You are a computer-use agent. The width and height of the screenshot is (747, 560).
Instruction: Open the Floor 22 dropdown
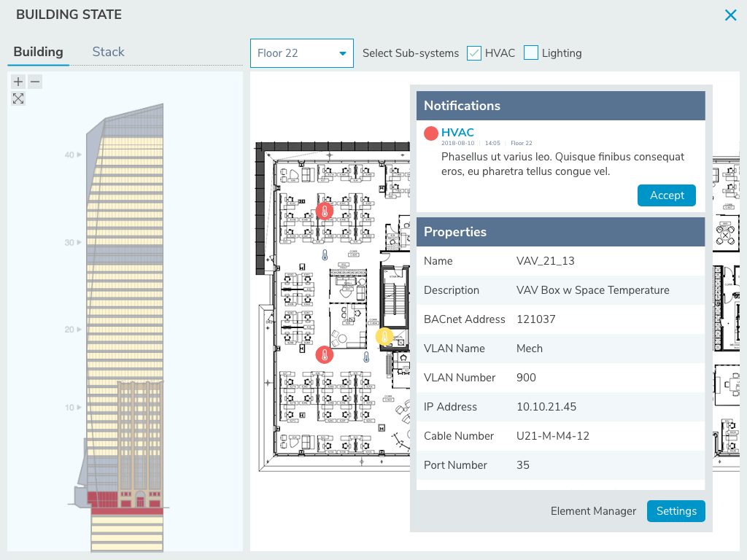302,53
